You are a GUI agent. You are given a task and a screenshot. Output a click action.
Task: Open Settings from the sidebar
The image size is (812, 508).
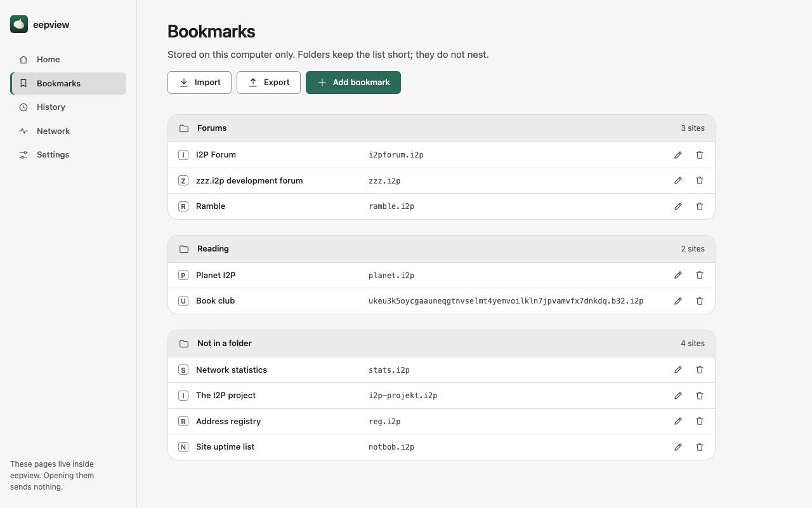pos(68,154)
